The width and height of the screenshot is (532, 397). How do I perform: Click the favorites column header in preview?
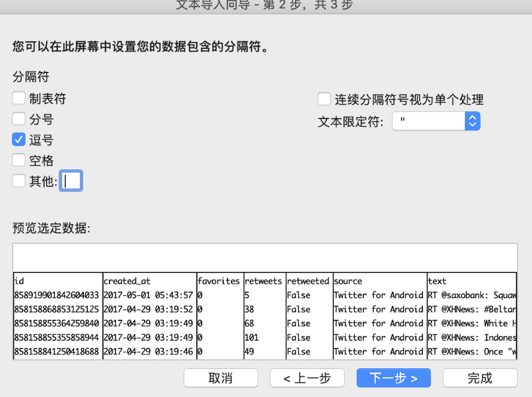[218, 281]
